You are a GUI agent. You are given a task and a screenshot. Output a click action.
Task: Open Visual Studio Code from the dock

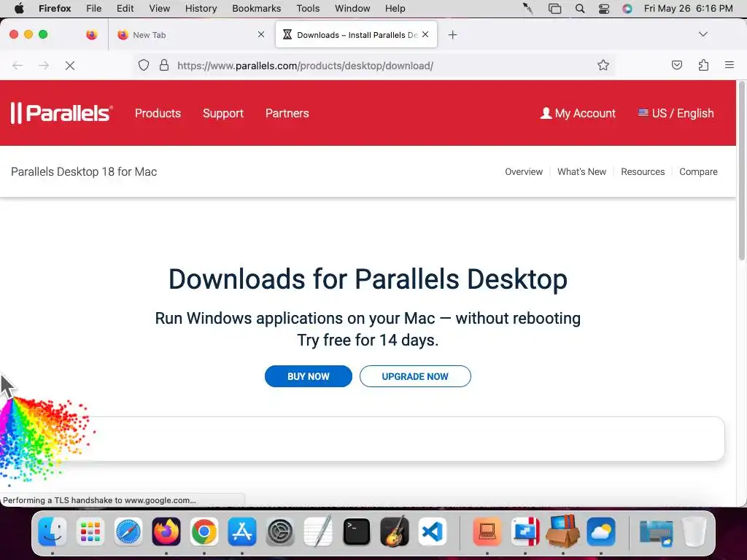click(x=433, y=532)
